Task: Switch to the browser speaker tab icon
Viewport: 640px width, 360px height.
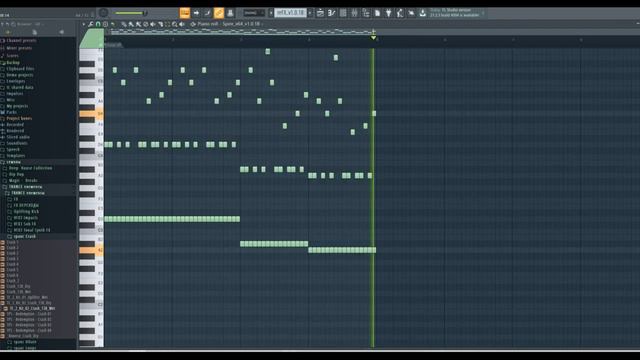Action: (62, 32)
